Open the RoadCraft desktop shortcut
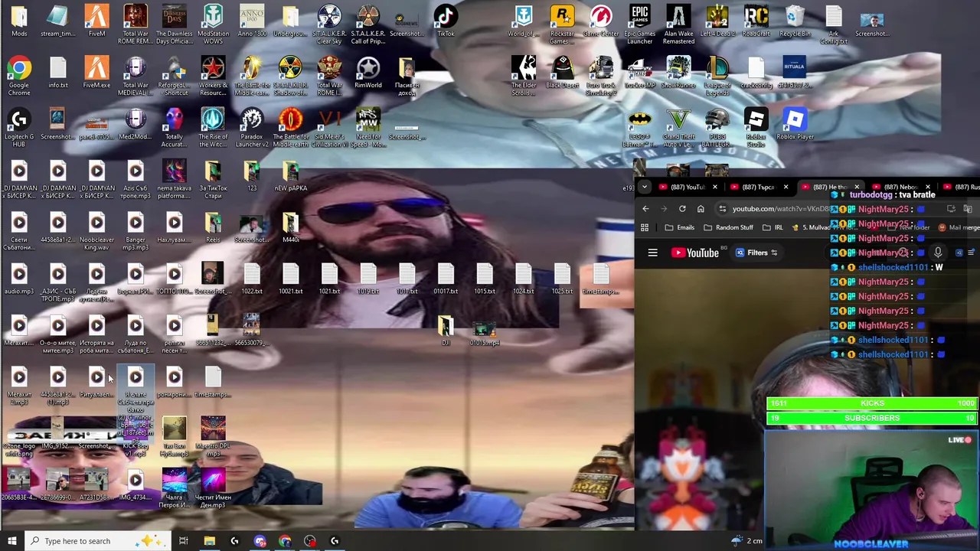The height and width of the screenshot is (551, 980). pyautogui.click(x=756, y=21)
